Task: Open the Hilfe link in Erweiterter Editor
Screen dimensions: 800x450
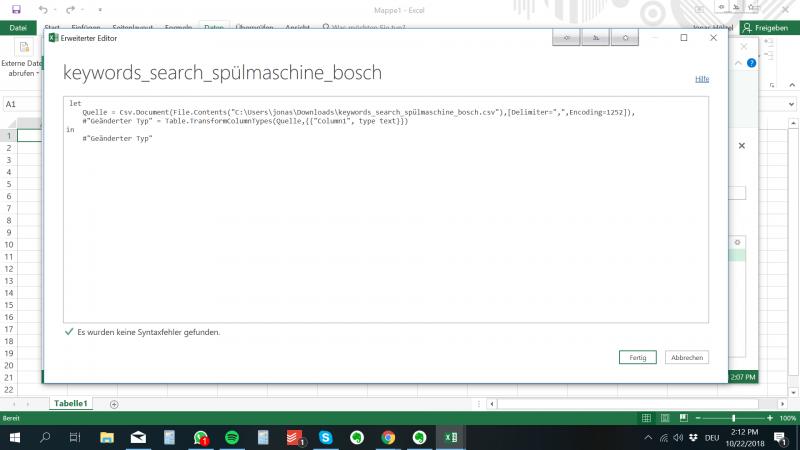Action: click(702, 79)
